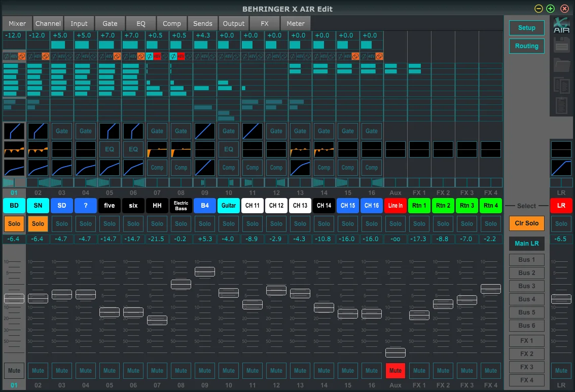Click the paste clipboard icon
Screen dimensions: 575x392
561,105
